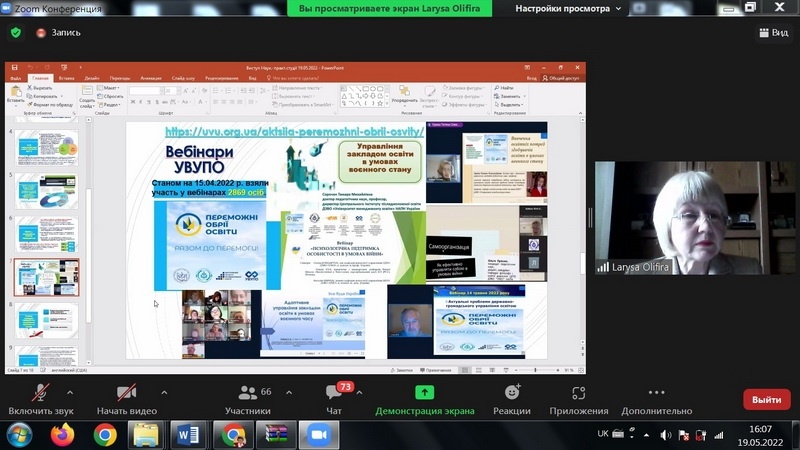
Task: Expand audio settings arrow beside microphone
Action: tap(70, 392)
